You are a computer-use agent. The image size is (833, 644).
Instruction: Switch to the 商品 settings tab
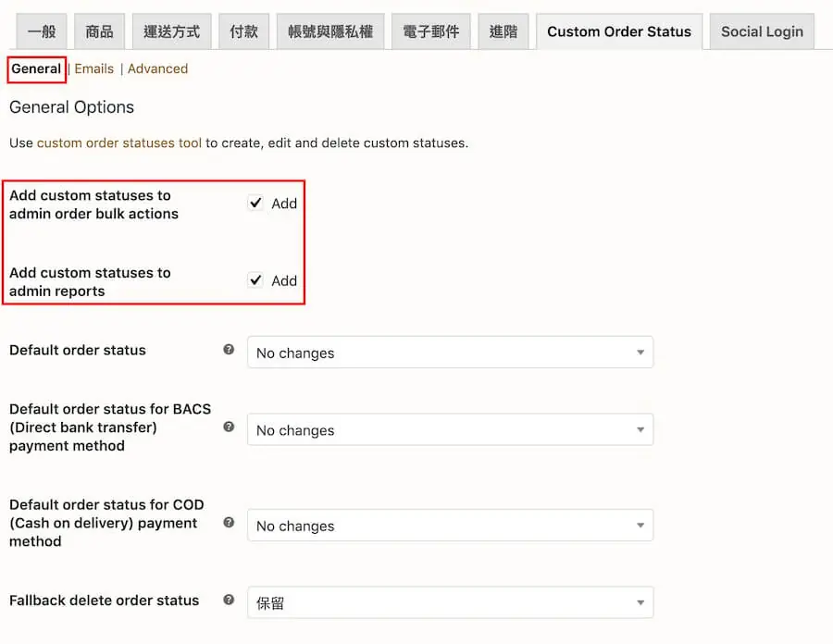tap(99, 31)
